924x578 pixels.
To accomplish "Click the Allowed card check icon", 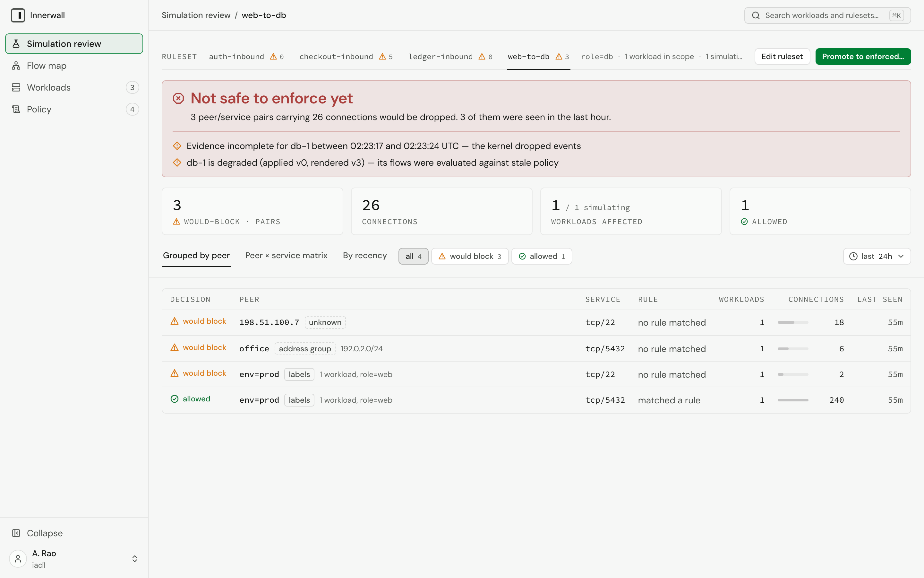I will tap(744, 222).
